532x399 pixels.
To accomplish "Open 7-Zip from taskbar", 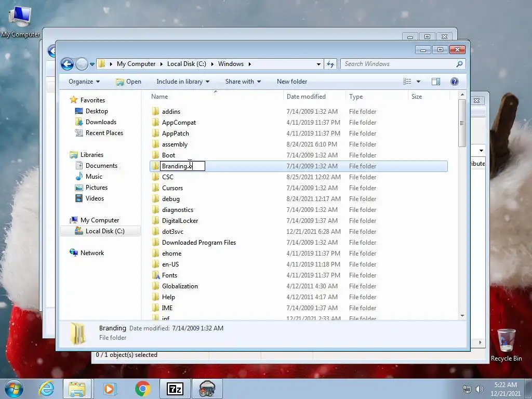I will [175, 389].
